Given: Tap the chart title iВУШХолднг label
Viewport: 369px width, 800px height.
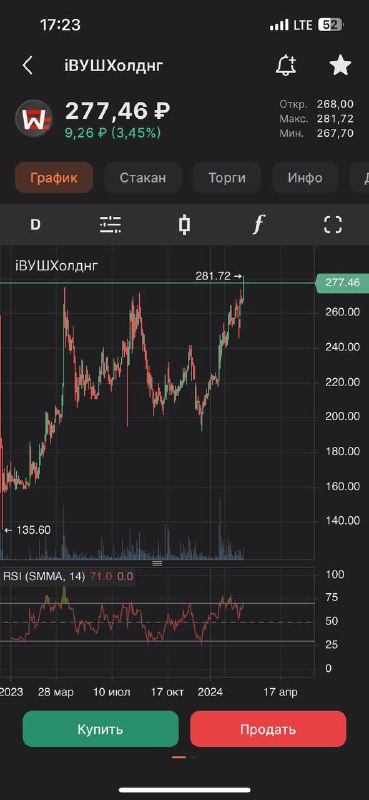Looking at the screenshot, I should [x=57, y=265].
